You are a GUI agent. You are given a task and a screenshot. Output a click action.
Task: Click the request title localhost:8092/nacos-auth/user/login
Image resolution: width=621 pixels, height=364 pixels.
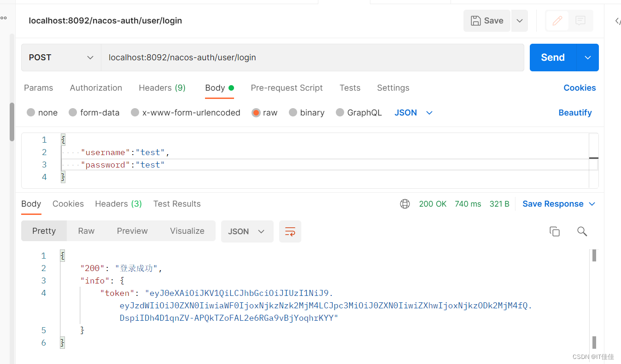tap(105, 21)
